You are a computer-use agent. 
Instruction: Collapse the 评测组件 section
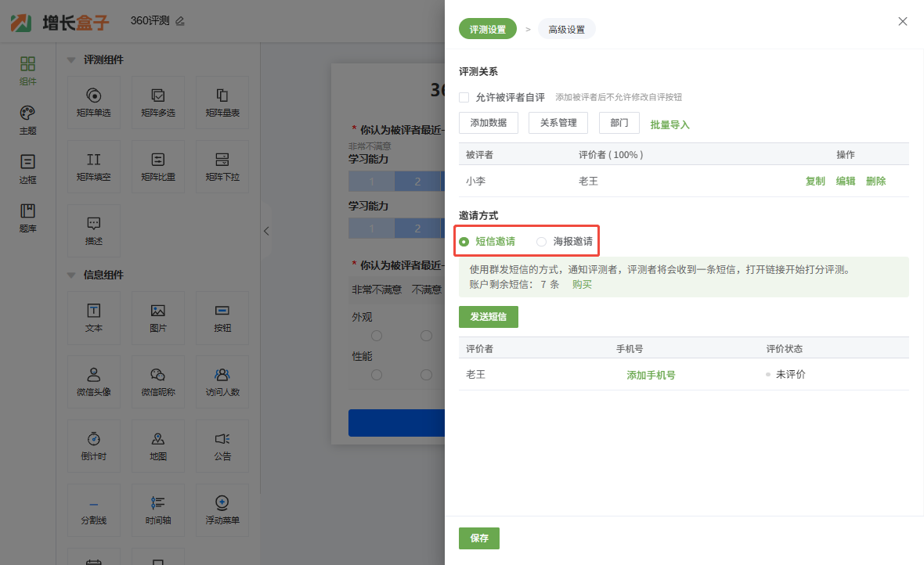click(x=71, y=60)
